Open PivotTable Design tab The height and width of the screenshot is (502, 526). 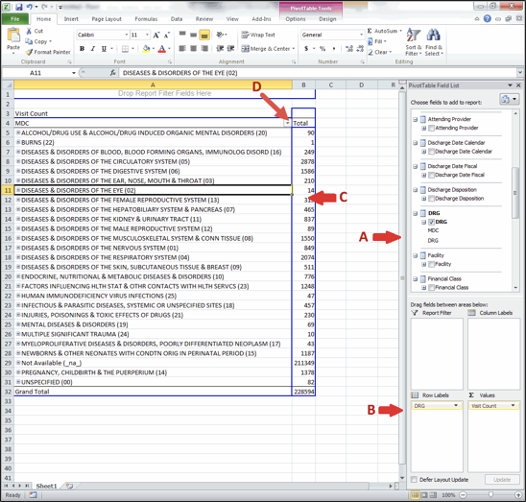pos(327,19)
